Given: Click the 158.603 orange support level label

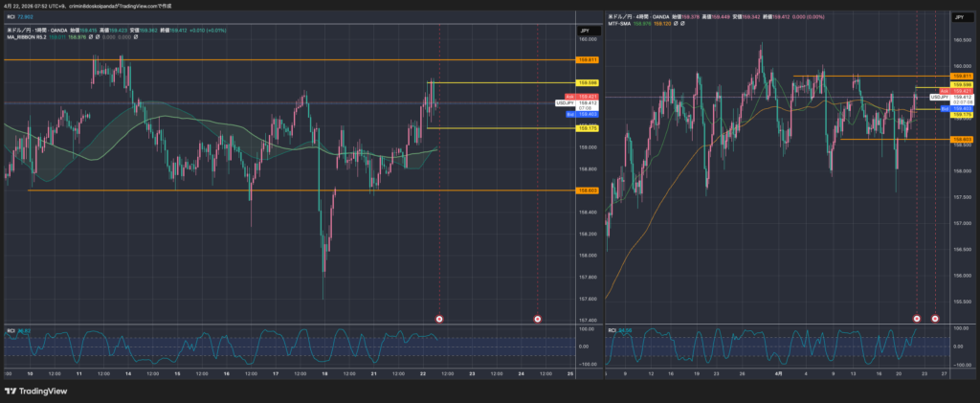Looking at the screenshot, I should [588, 190].
